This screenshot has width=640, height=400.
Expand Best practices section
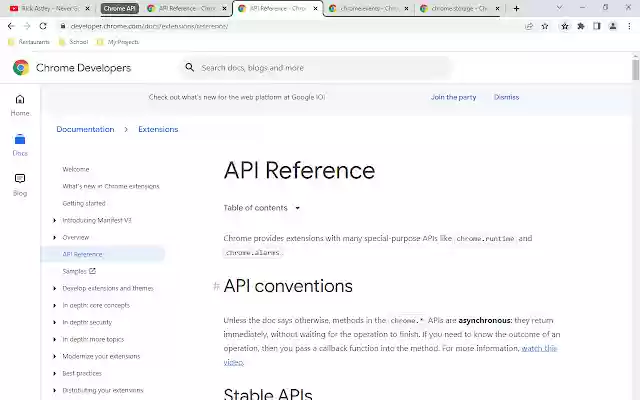(55, 373)
